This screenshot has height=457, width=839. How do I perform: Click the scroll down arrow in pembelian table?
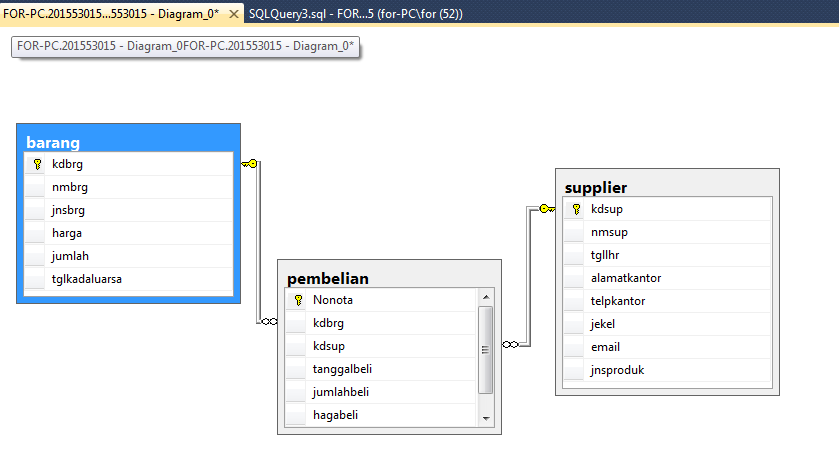coord(485,418)
